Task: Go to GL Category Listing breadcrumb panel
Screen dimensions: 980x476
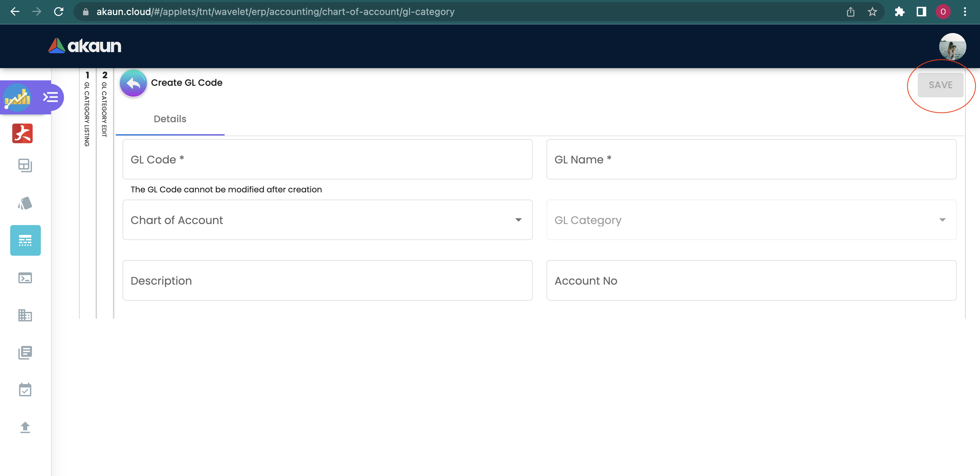Action: [87, 110]
